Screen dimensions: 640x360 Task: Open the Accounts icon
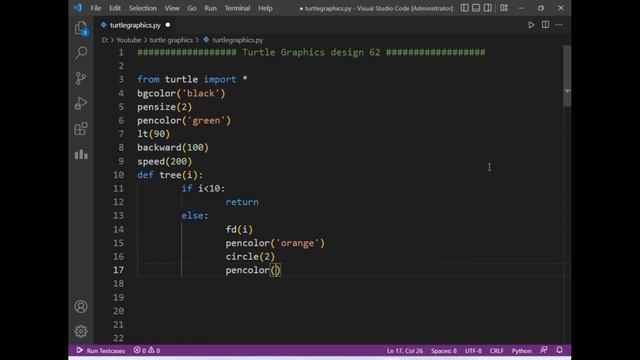[81, 307]
